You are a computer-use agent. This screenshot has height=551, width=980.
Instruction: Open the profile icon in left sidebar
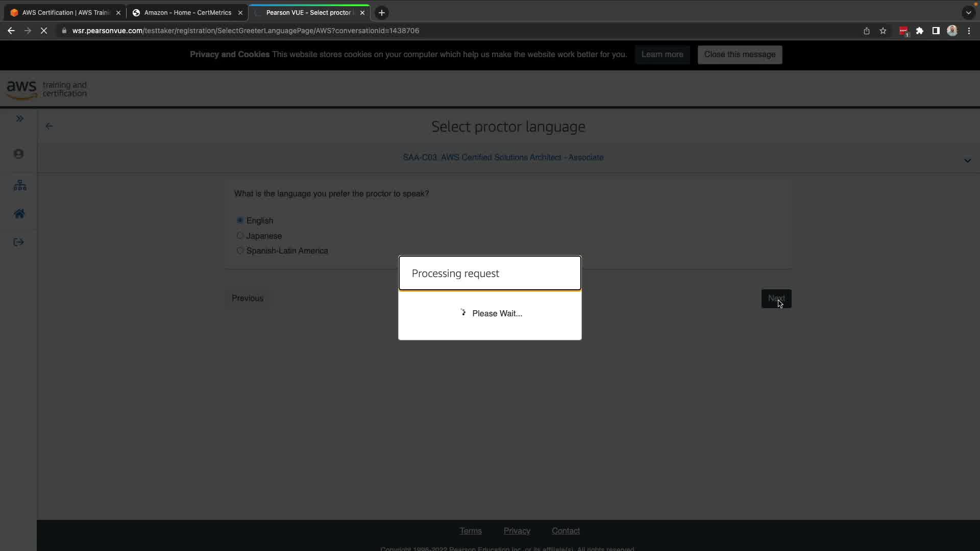pos(19,154)
